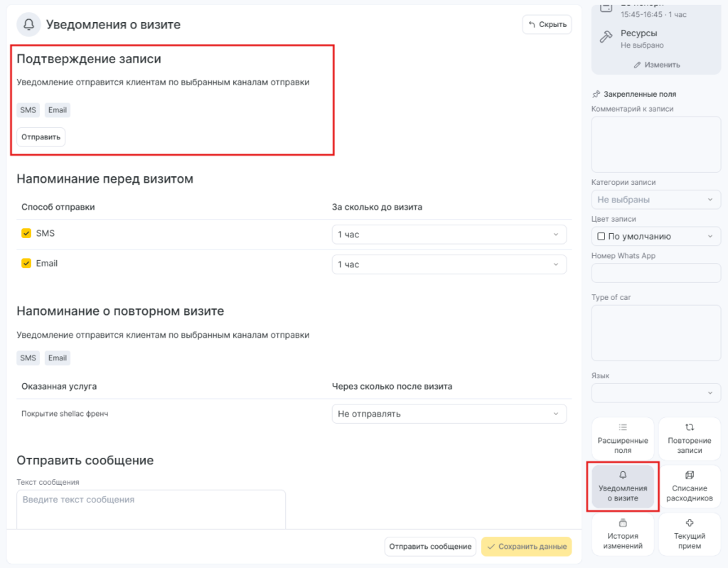Expand the Не отправлять repeat-visit dropdown
Viewport: 728px width, 568px height.
pyautogui.click(x=449, y=414)
